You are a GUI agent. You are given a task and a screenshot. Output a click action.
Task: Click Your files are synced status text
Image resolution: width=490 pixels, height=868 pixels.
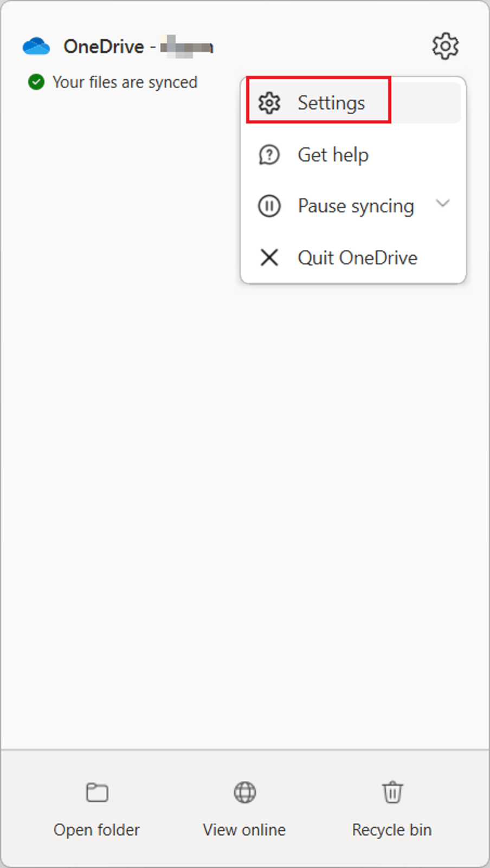coord(125,82)
